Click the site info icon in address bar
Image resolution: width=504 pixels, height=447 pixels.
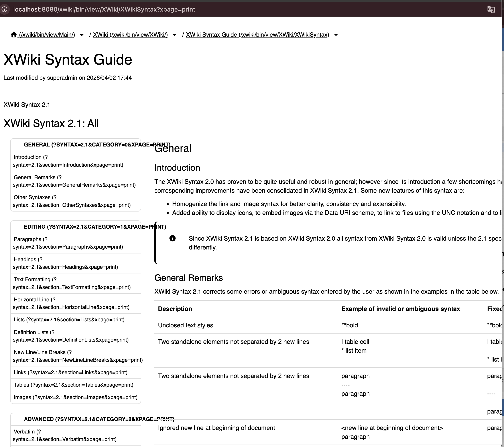[x=4, y=9]
